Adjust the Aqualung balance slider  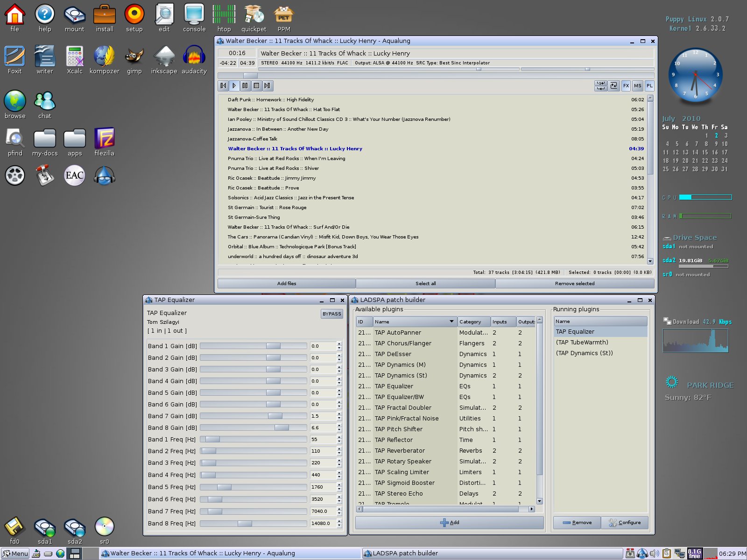point(587,69)
